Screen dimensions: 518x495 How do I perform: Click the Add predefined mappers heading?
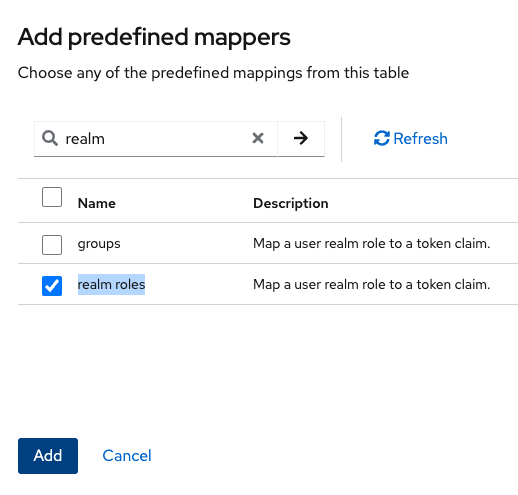(154, 37)
